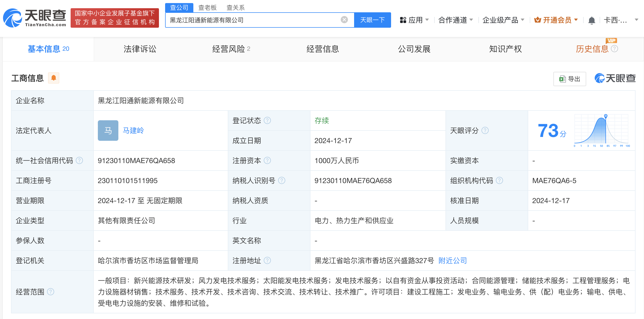Export data with 导出 button
The height and width of the screenshot is (319, 644).
coord(570,79)
